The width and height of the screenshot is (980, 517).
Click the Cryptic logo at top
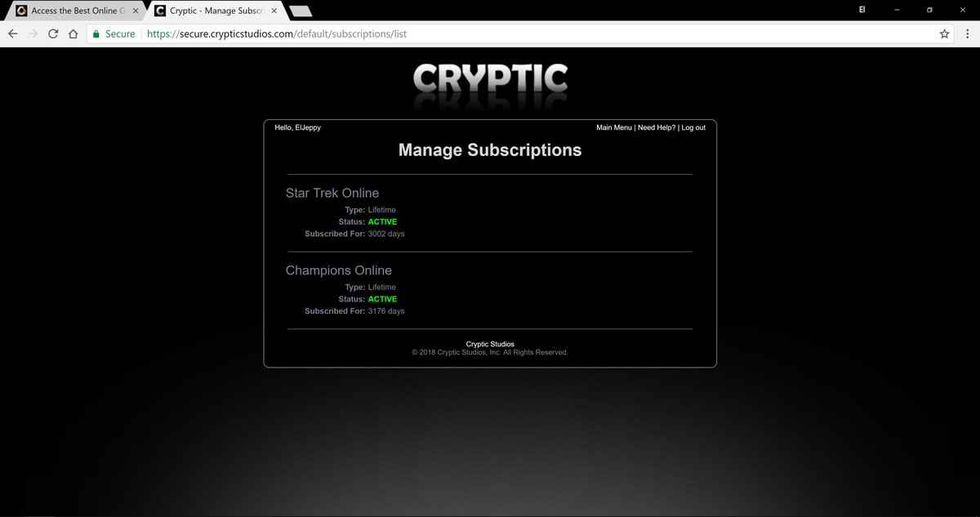point(490,80)
